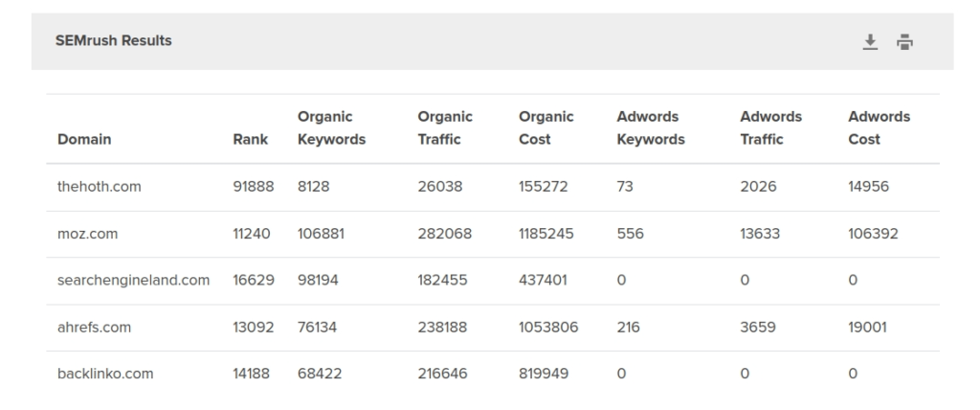Sort by the Domain column header
This screenshot has width=980, height=410.
pyautogui.click(x=84, y=139)
